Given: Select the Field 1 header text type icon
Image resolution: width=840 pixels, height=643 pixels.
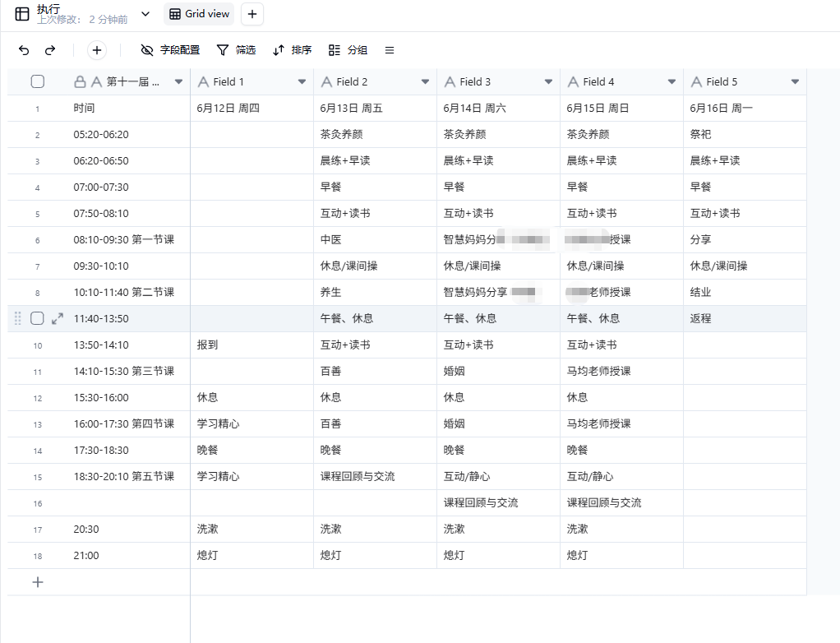Looking at the screenshot, I should coord(203,82).
